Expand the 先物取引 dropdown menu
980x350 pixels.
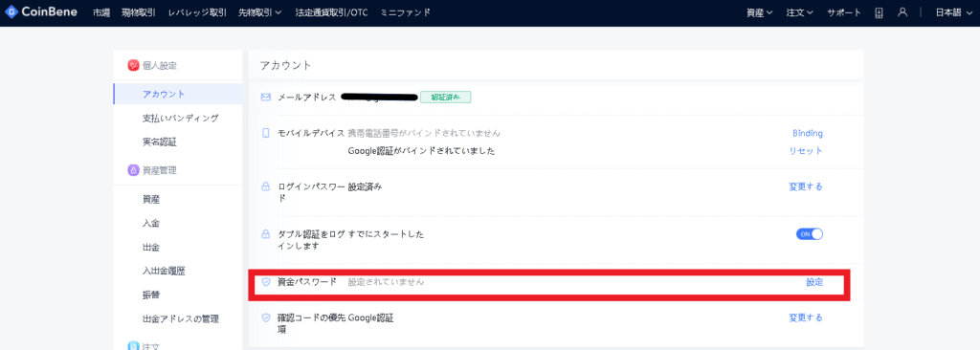(x=260, y=12)
